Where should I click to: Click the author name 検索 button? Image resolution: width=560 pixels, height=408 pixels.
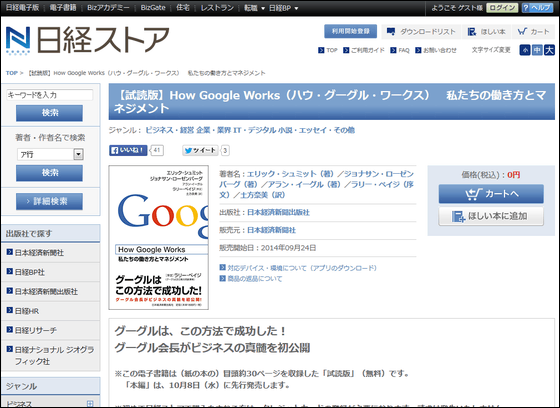pos(49,173)
